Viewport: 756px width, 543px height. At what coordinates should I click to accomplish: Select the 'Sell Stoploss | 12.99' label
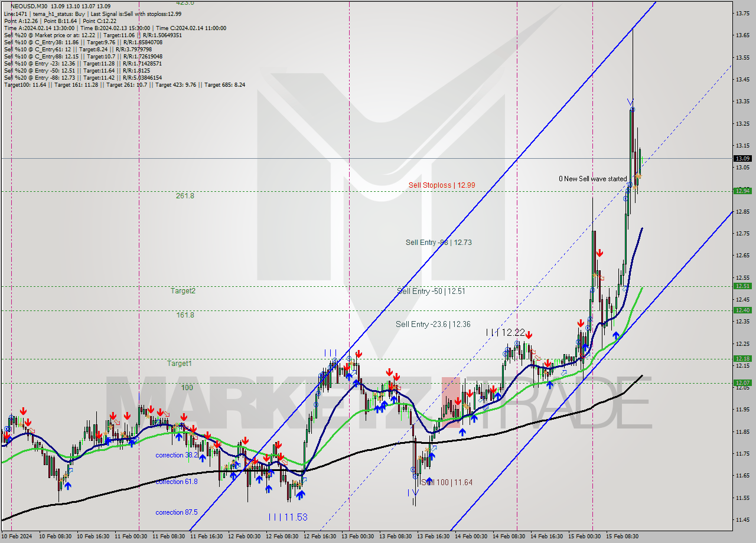(x=442, y=185)
